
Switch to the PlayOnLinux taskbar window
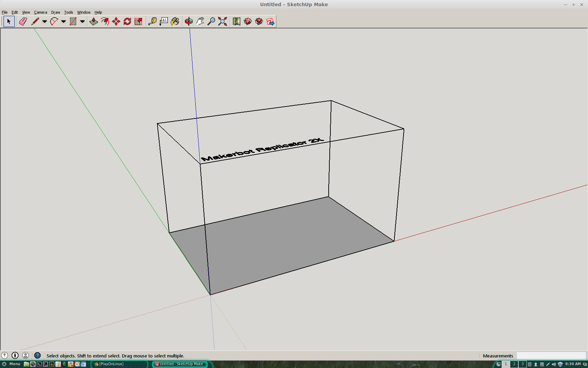tap(119, 364)
